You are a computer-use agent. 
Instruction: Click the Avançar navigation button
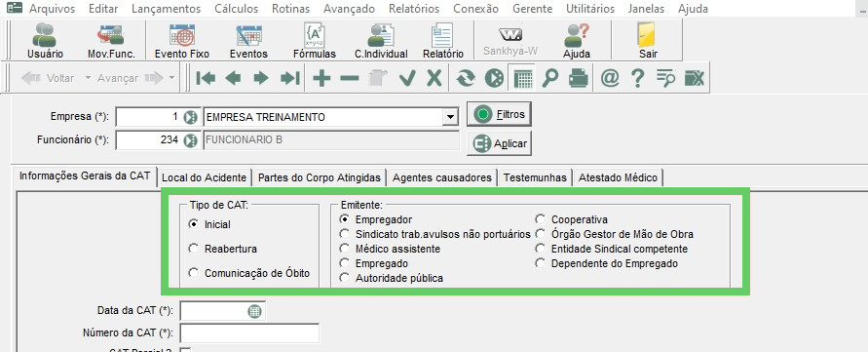130,78
